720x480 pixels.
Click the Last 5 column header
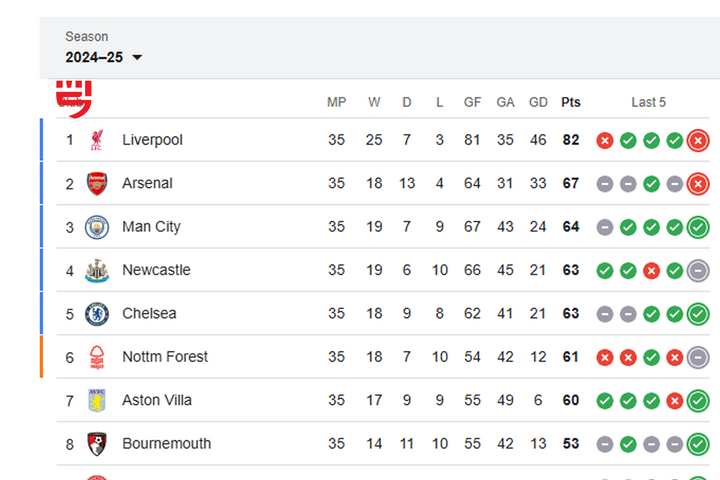[x=648, y=102]
